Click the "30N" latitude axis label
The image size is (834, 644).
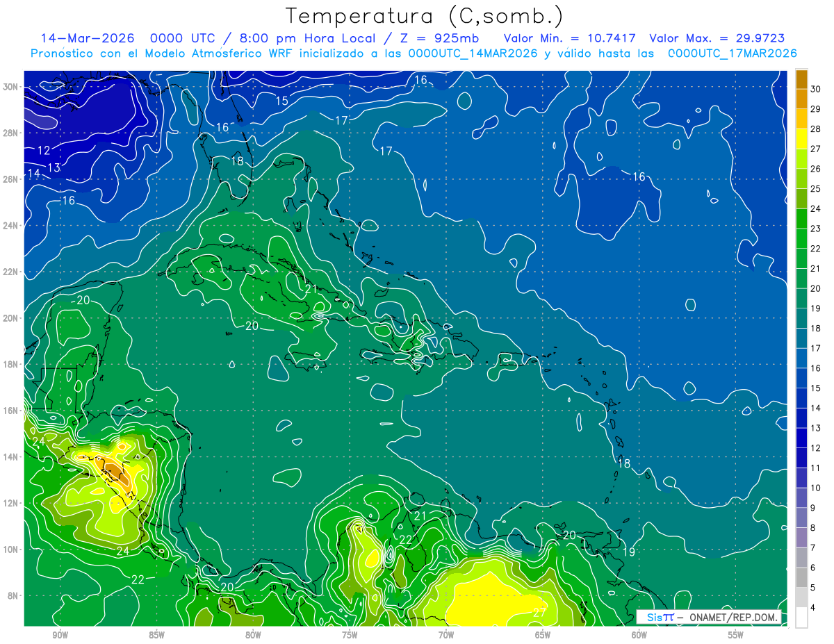10,87
